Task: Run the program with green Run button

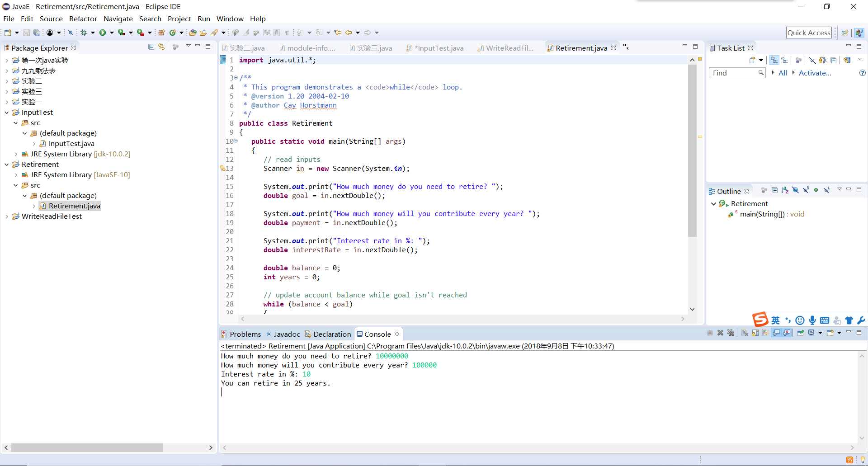Action: pos(103,33)
